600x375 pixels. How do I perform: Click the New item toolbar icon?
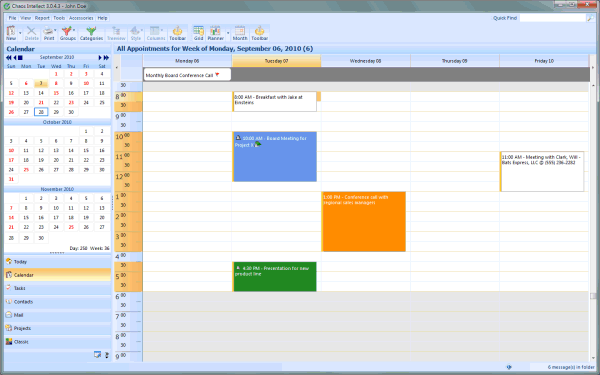pyautogui.click(x=11, y=33)
